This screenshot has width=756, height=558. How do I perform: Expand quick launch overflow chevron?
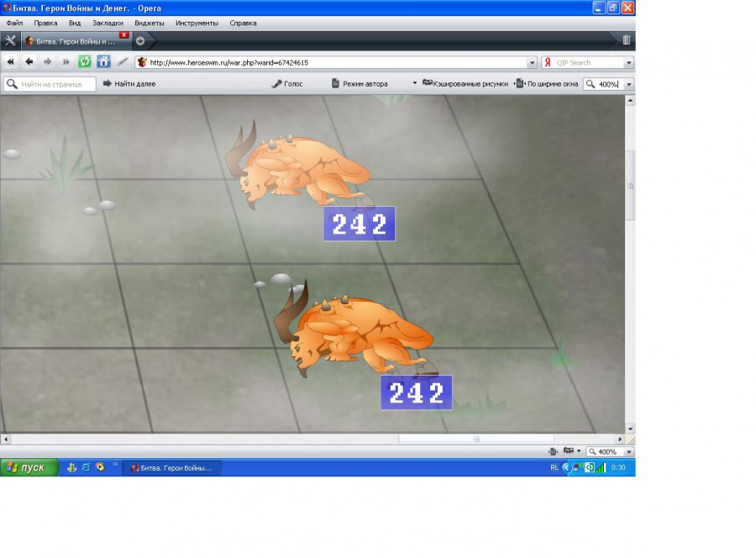click(115, 465)
